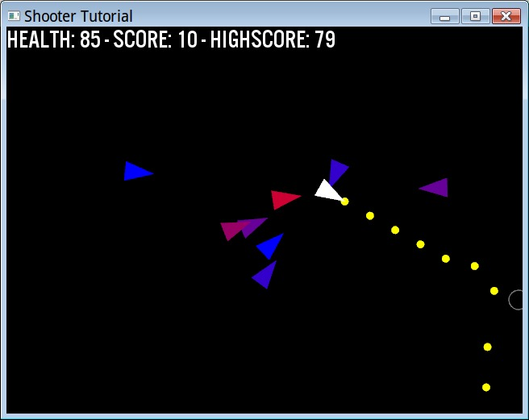Click the "Shooter Tutorial" window title
The image size is (529, 420).
click(78, 16)
